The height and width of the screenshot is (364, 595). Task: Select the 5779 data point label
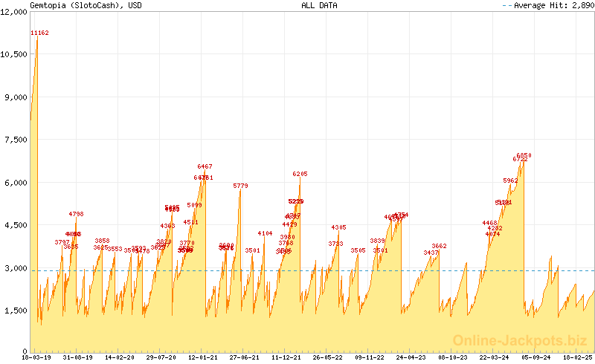click(240, 186)
